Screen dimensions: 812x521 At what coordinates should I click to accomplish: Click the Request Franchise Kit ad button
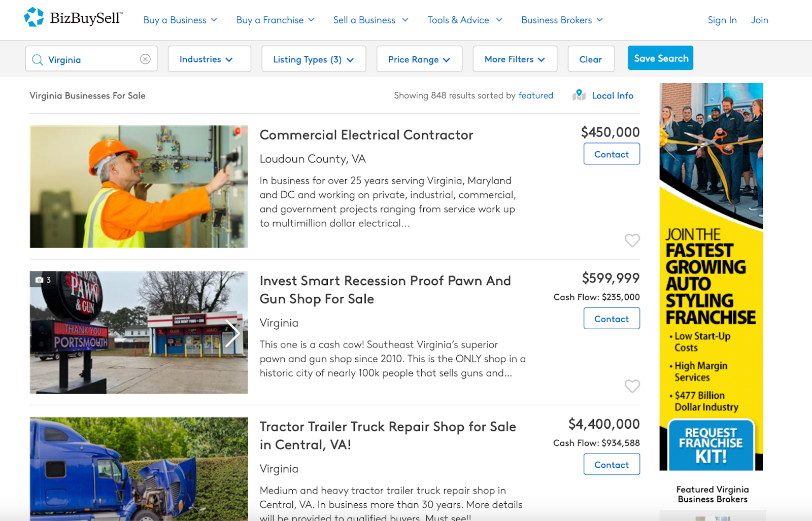point(710,445)
